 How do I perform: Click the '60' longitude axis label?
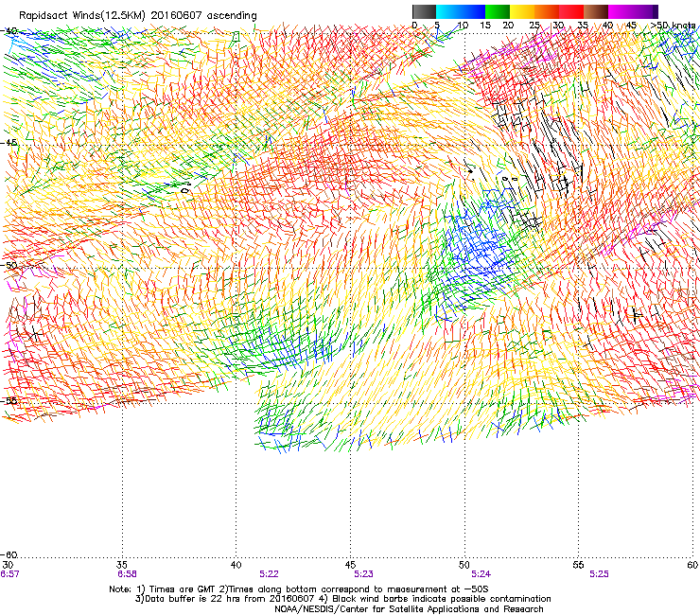[x=692, y=565]
